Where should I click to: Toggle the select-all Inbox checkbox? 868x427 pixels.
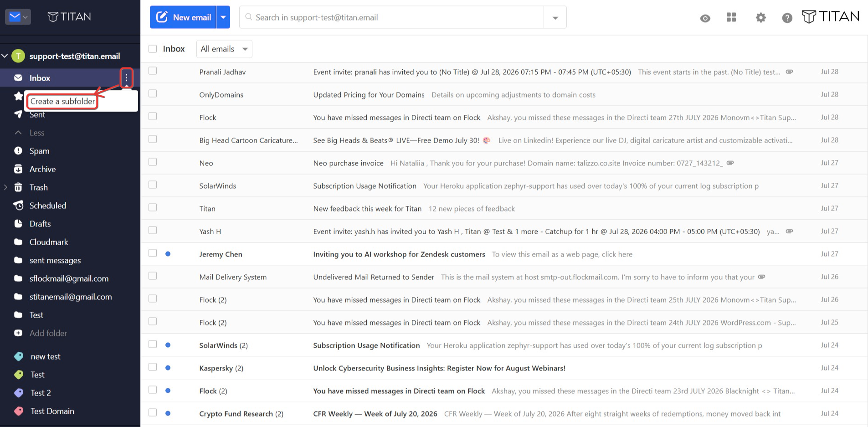point(153,49)
